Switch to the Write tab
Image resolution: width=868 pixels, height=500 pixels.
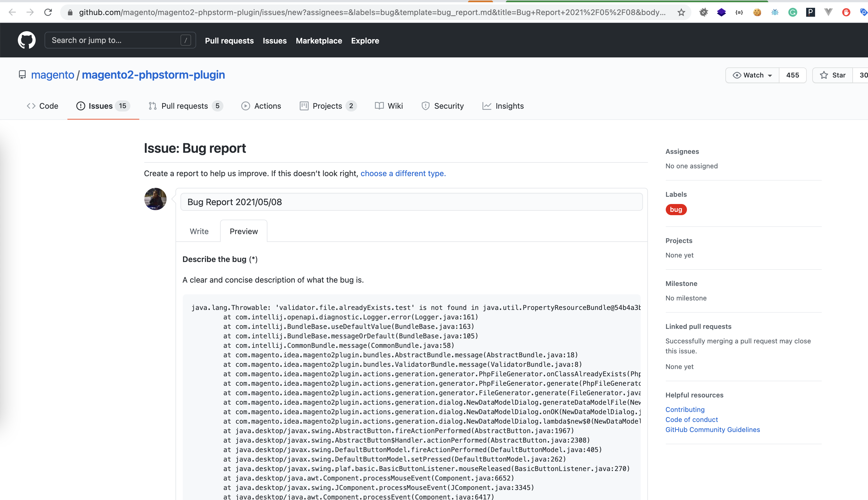click(x=199, y=231)
